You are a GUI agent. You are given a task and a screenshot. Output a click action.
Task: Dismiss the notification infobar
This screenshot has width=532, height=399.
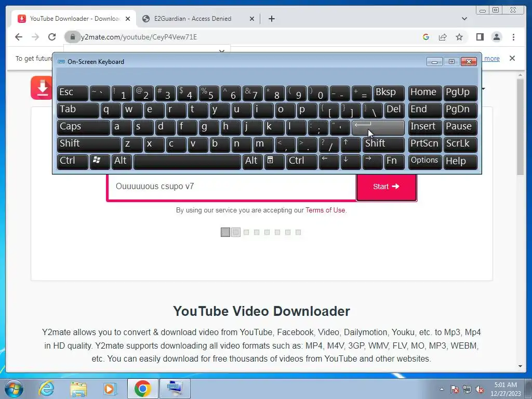coord(512,58)
